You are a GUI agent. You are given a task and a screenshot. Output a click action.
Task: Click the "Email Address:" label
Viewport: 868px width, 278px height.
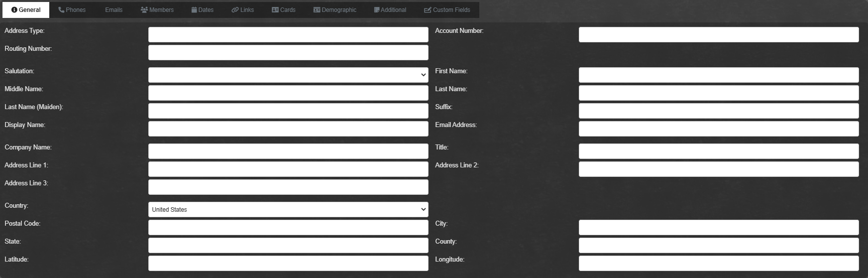coord(456,125)
